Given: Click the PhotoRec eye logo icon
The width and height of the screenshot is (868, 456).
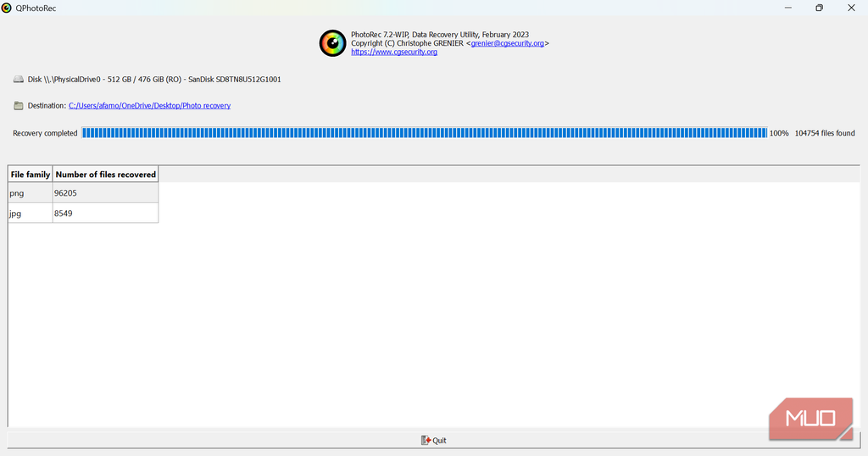Looking at the screenshot, I should (332, 43).
